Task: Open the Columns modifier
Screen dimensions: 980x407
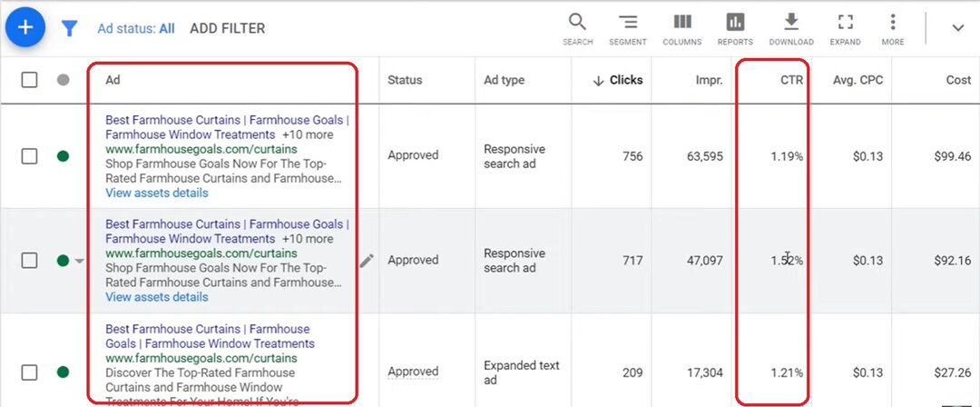Action: 681,28
